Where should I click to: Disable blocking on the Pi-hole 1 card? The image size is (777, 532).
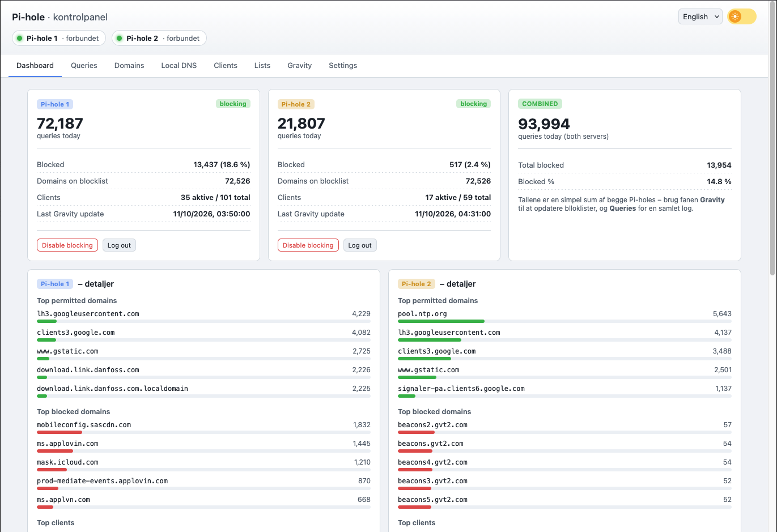67,245
